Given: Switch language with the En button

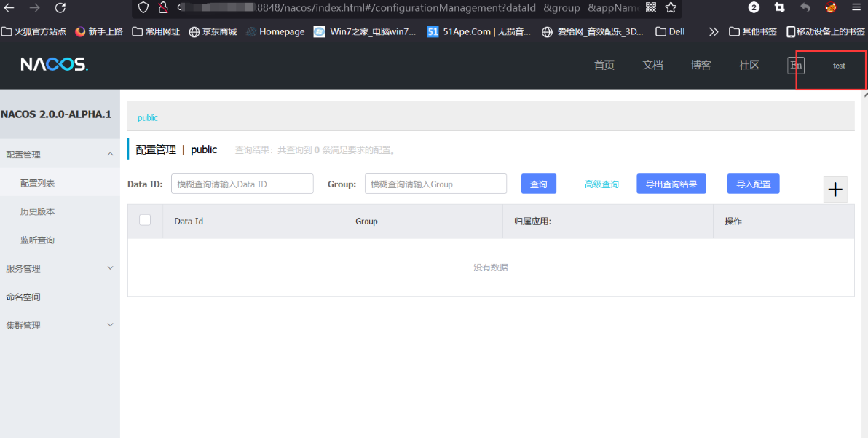Looking at the screenshot, I should [x=796, y=66].
